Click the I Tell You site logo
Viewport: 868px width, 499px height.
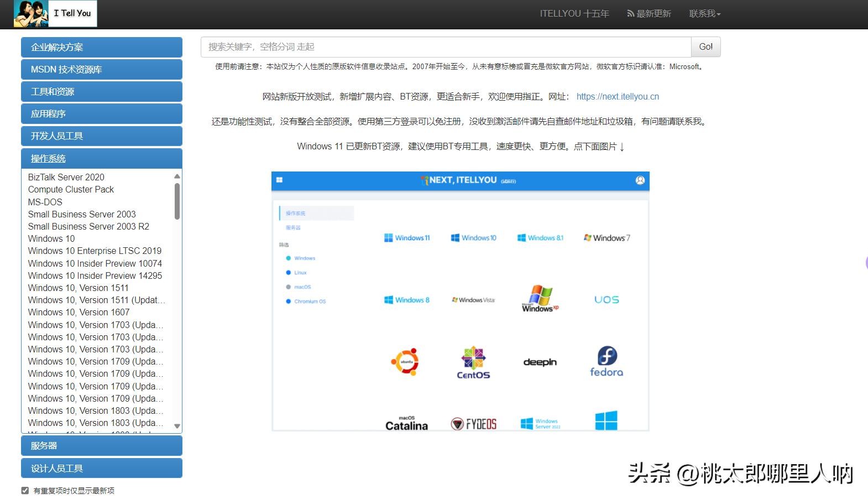55,14
